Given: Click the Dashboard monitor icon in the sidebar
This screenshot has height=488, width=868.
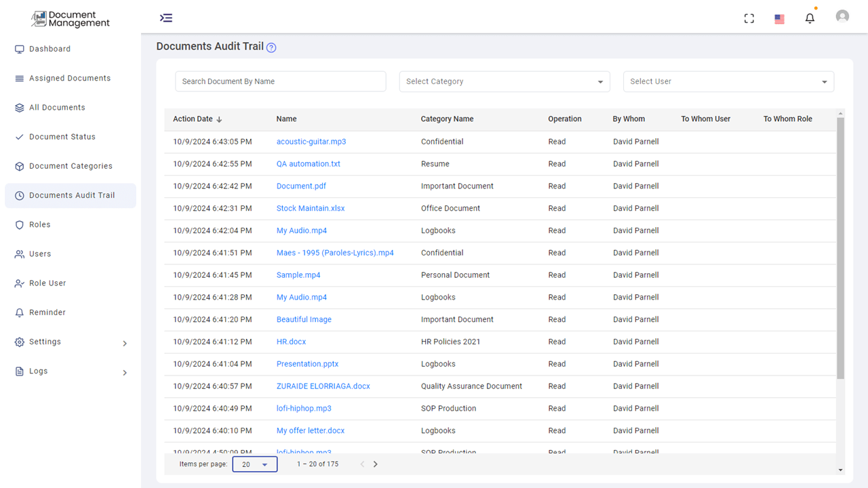Looking at the screenshot, I should coord(20,49).
